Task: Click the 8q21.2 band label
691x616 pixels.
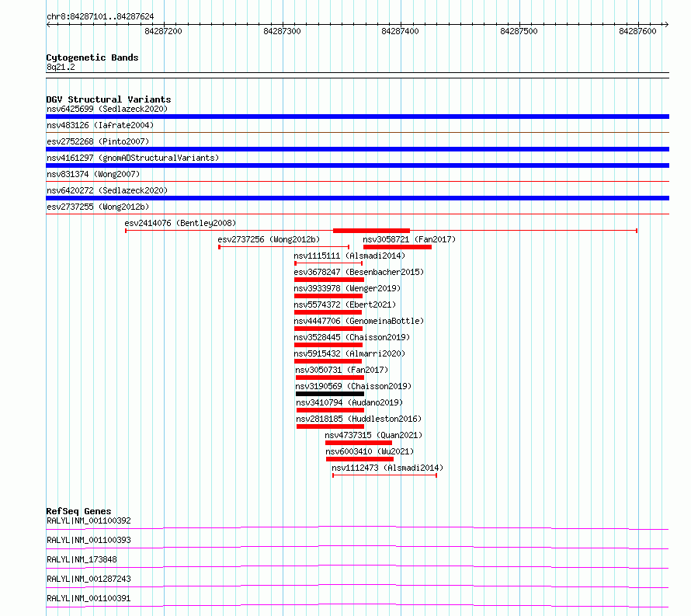Action: pyautogui.click(x=61, y=67)
